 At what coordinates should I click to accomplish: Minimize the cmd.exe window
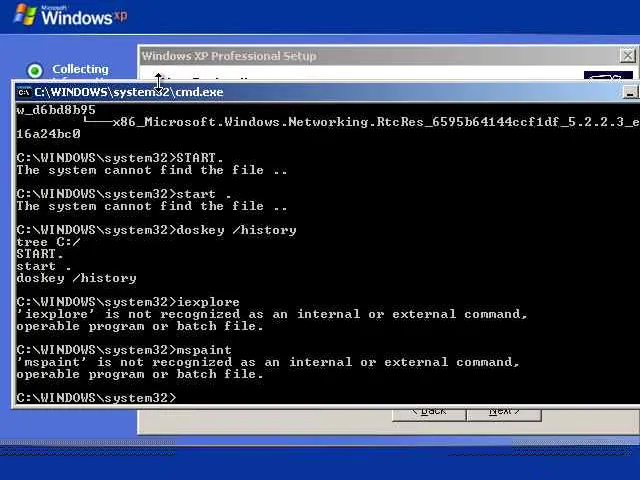(x=631, y=93)
